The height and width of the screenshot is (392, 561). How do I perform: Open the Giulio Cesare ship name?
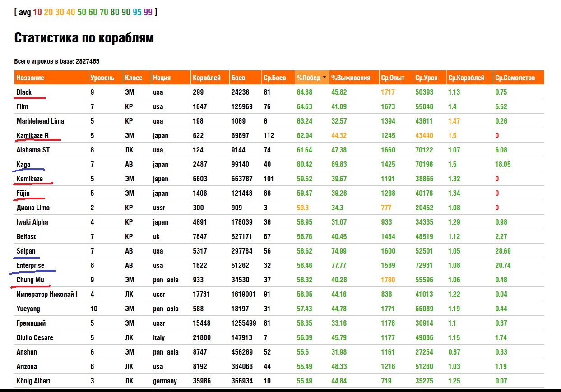[x=35, y=337]
